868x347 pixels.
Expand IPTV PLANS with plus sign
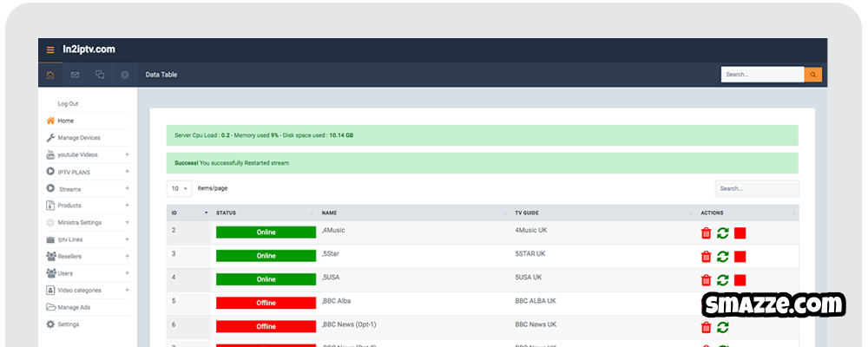pyautogui.click(x=127, y=172)
